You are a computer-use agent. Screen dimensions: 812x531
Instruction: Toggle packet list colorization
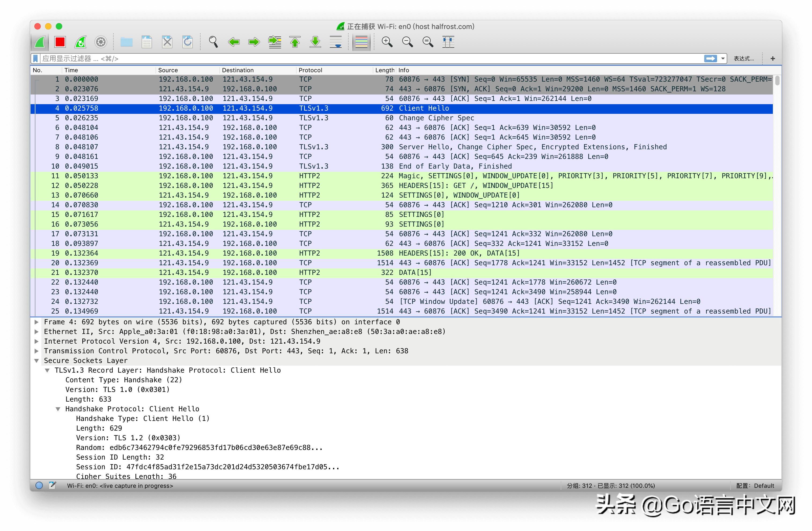(x=361, y=42)
